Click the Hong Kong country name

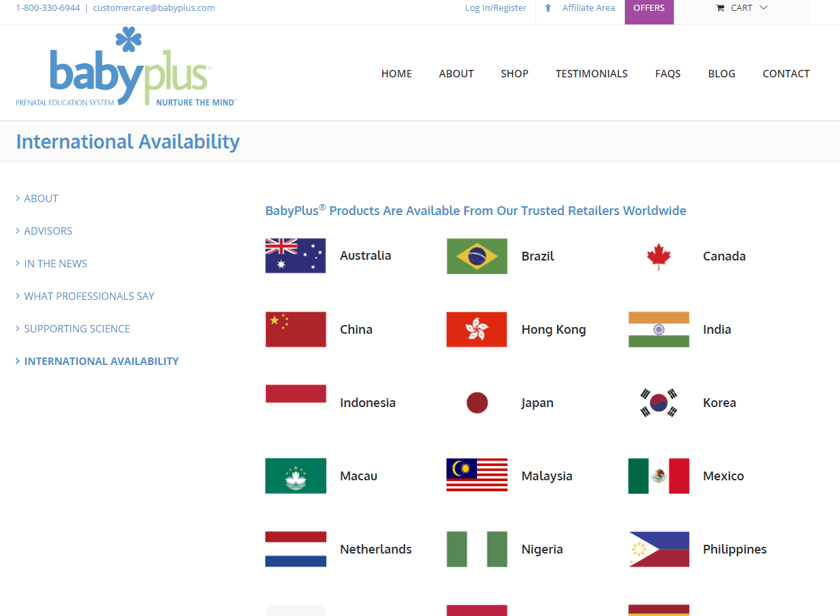554,329
